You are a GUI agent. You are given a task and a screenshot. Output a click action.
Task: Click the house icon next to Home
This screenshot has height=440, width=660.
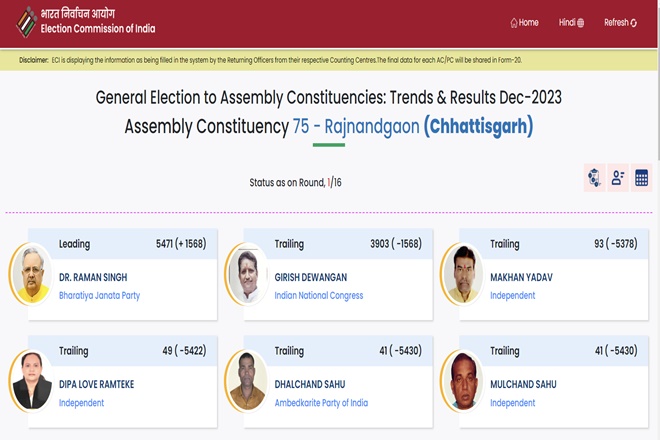514,23
